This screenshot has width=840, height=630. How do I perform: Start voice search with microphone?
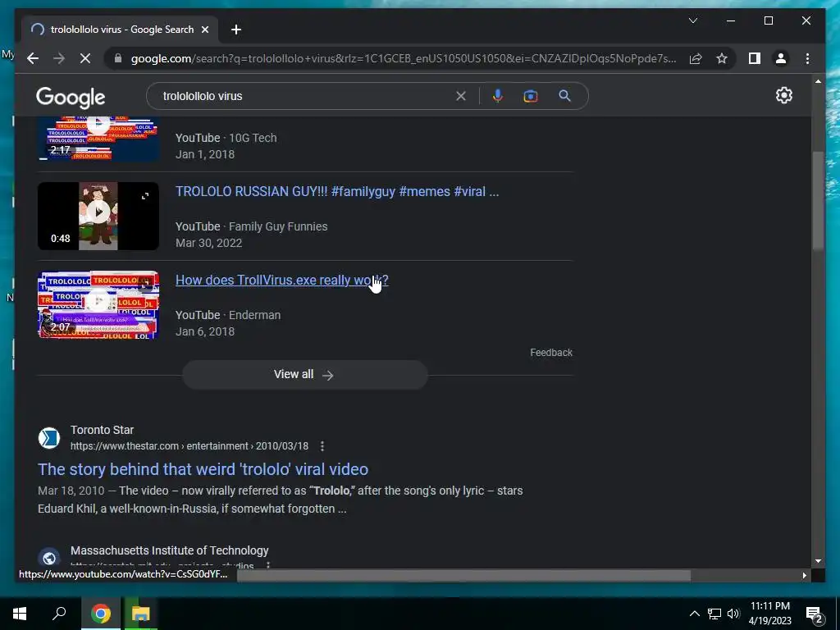tap(498, 96)
